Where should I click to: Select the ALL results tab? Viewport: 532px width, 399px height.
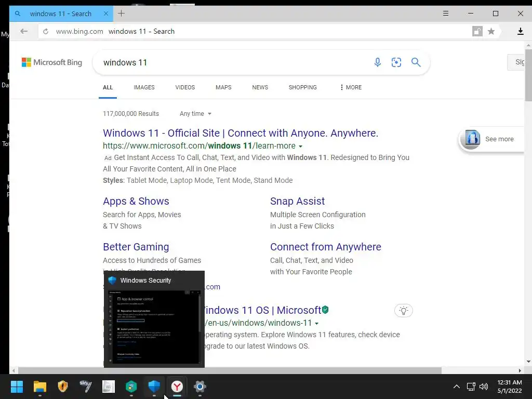tap(108, 87)
